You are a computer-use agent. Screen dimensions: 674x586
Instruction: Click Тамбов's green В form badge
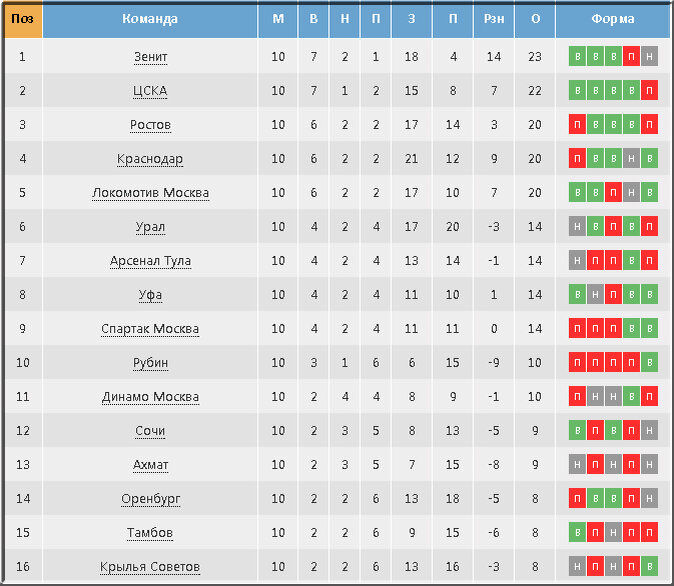click(577, 532)
